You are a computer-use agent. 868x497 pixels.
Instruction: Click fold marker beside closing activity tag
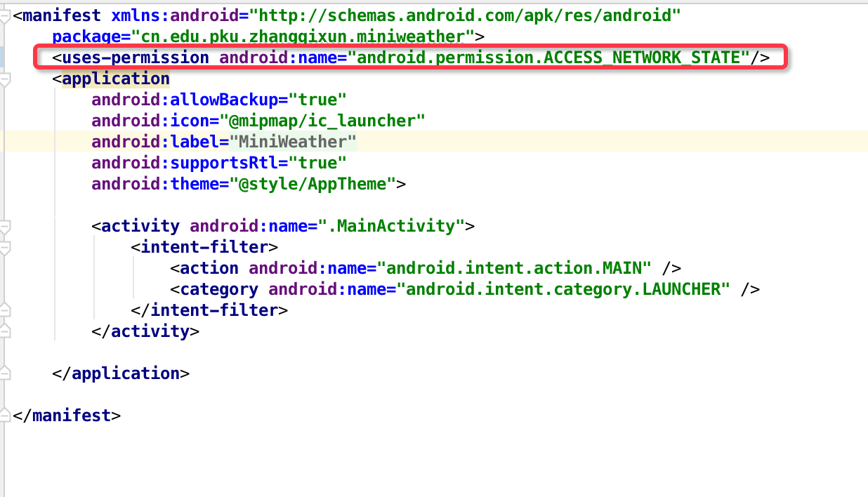5,331
